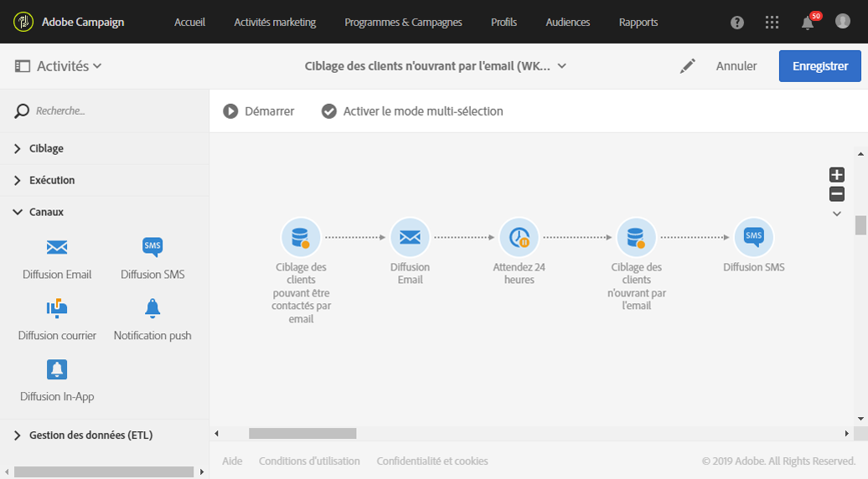
Task: Open the Activités panel dropdown
Action: coord(59,66)
